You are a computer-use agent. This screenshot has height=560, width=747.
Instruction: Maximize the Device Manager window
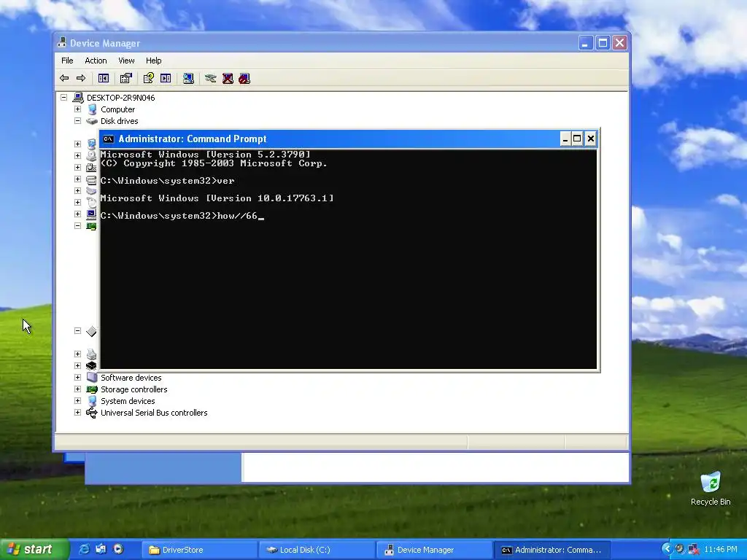coord(603,43)
